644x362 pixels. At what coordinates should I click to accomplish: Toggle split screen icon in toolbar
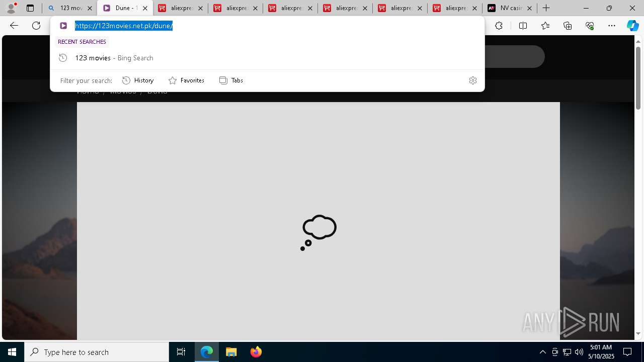point(523,26)
